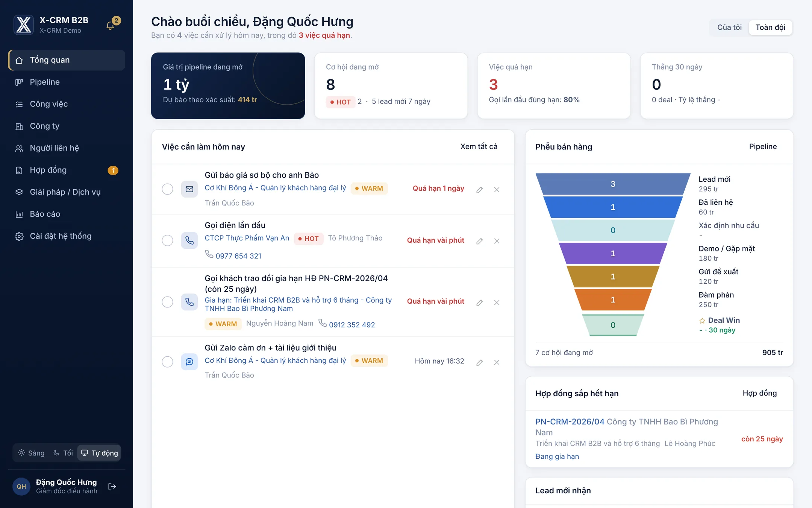This screenshot has height=508, width=812.
Task: Mark 'Gửi báo giá sơ bộ cho anh Bảo' done
Action: (167, 189)
